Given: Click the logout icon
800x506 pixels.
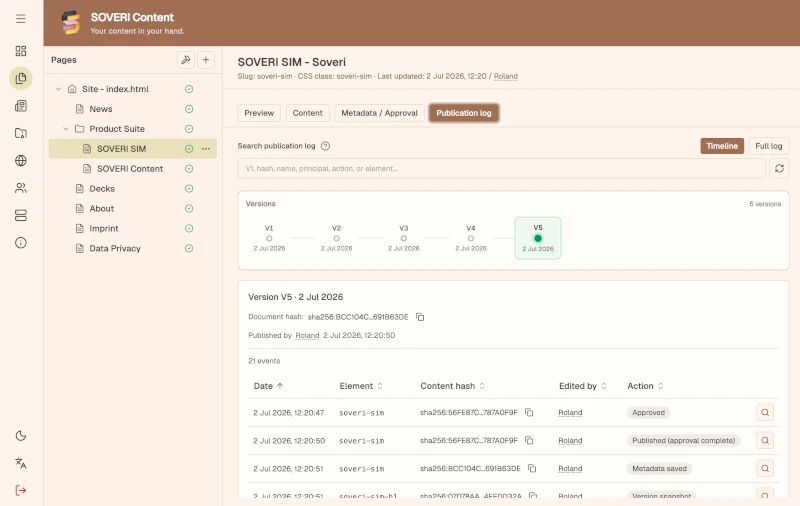Looking at the screenshot, I should pos(20,491).
